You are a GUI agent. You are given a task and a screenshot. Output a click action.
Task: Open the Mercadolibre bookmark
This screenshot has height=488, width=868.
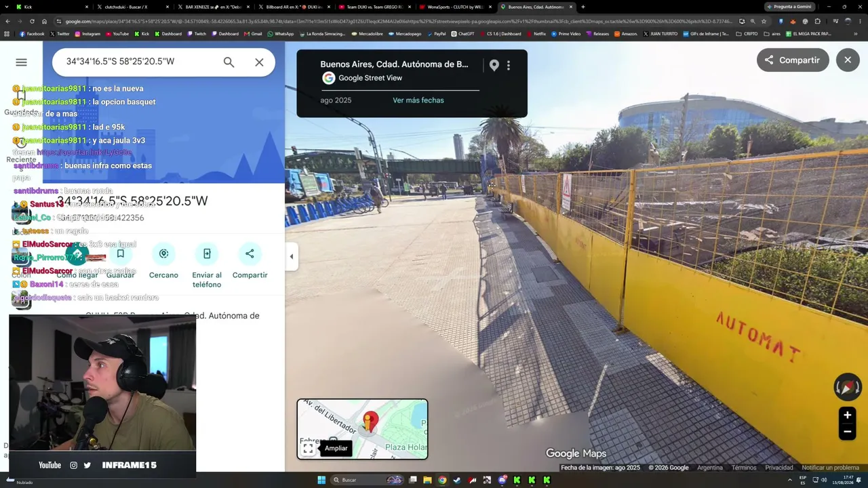[x=367, y=34]
